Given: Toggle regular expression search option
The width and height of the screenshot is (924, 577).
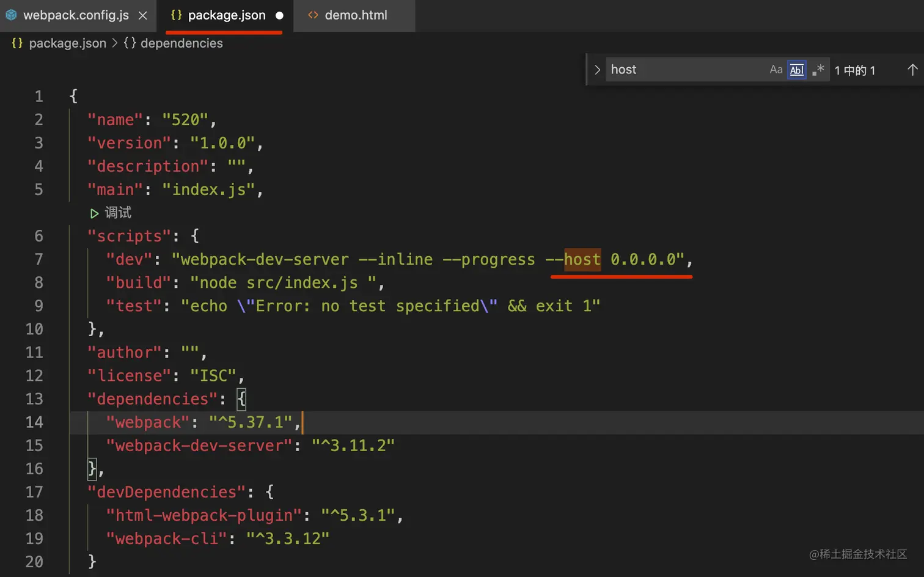Looking at the screenshot, I should (x=818, y=70).
